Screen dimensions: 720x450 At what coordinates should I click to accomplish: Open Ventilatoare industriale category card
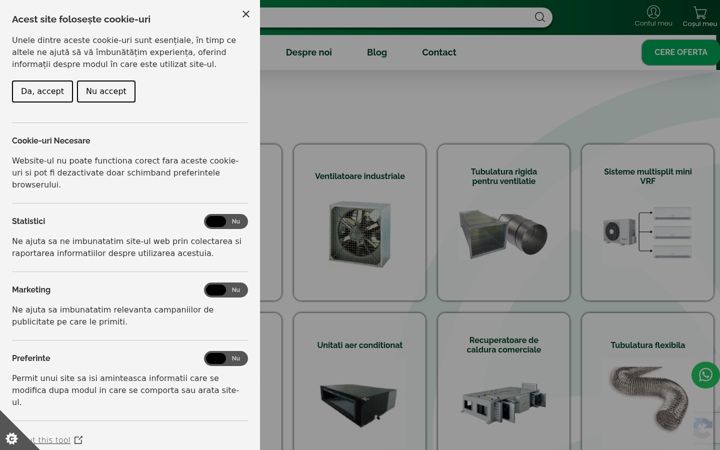click(x=360, y=223)
